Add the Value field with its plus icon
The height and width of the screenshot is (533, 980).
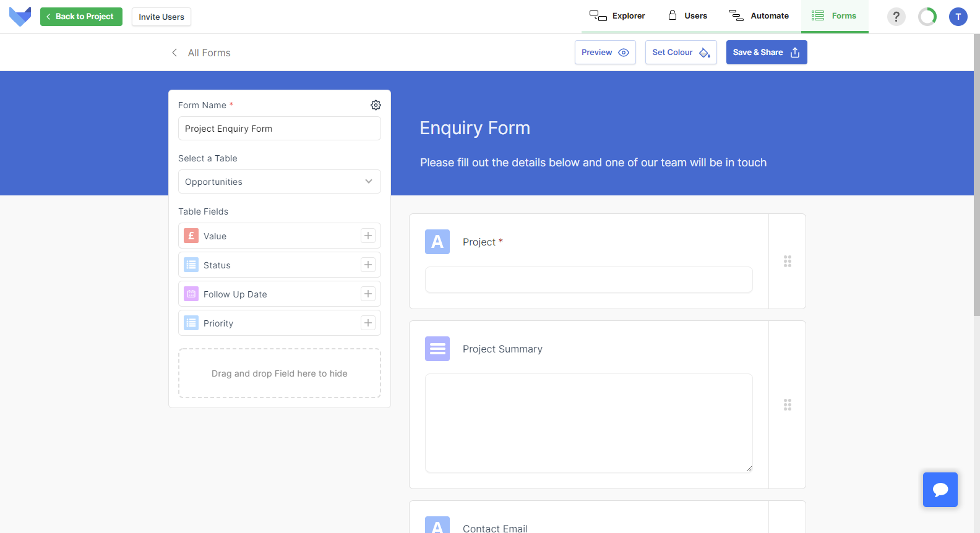tap(368, 236)
